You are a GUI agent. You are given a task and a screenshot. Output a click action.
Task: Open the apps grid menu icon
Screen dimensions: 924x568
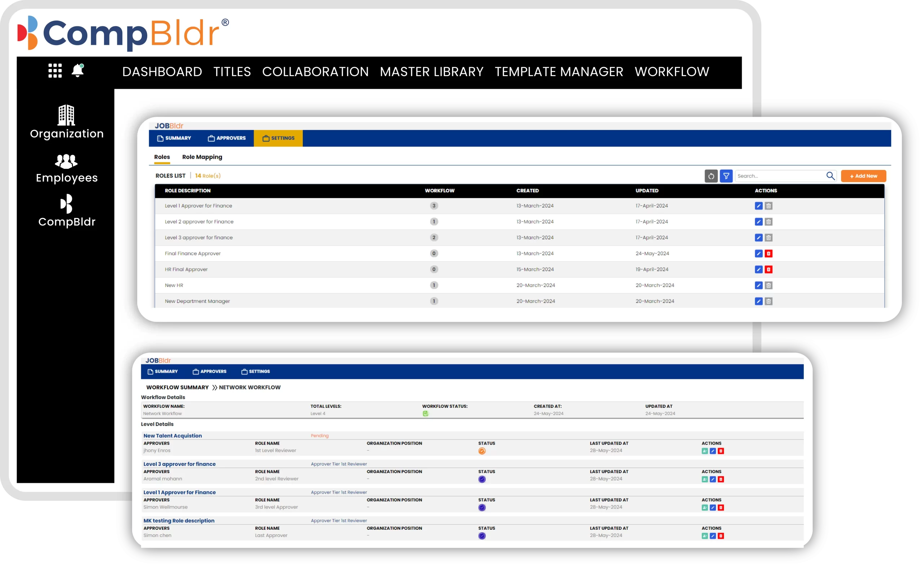point(55,71)
